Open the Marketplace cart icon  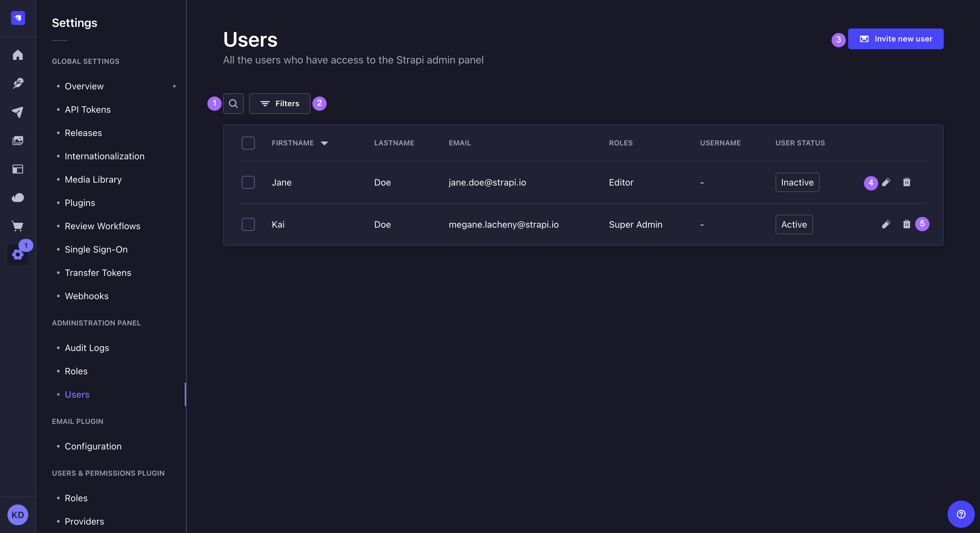click(17, 226)
